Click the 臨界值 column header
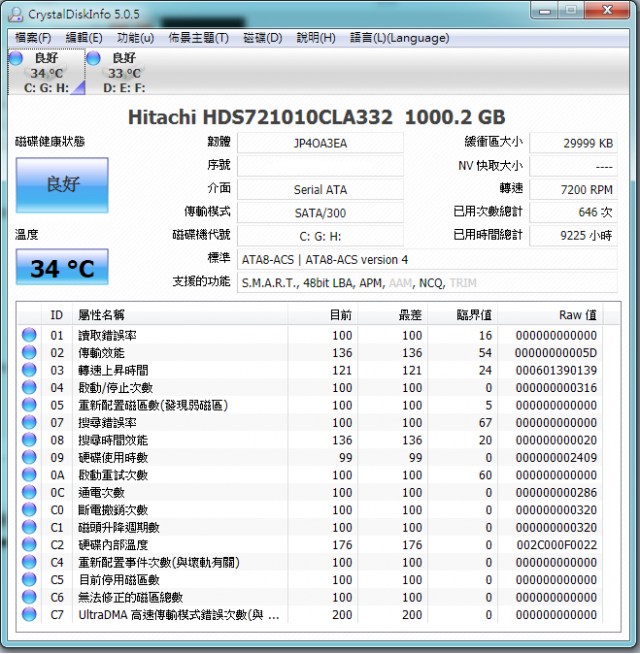640x654 pixels. click(x=462, y=315)
